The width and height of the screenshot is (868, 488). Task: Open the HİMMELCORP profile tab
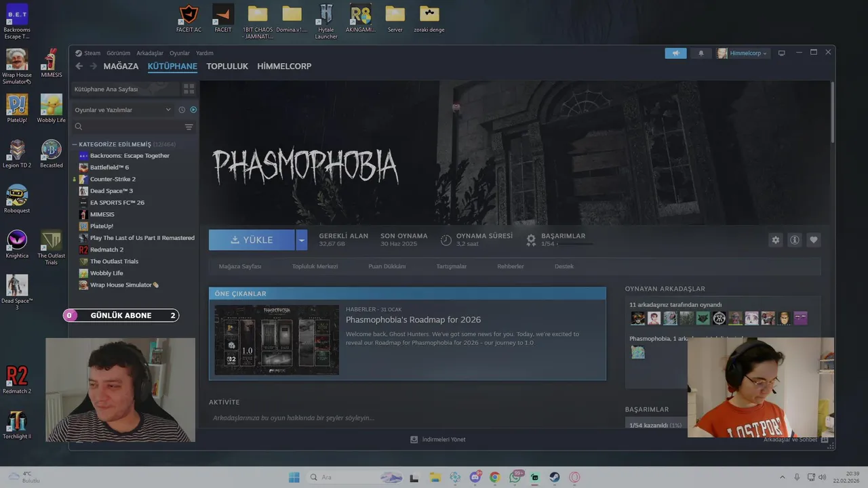pos(284,66)
